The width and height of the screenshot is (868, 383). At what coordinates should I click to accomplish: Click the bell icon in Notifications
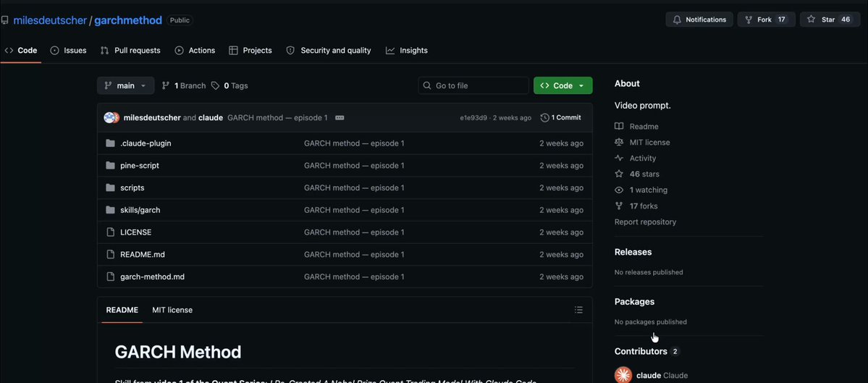click(x=677, y=20)
